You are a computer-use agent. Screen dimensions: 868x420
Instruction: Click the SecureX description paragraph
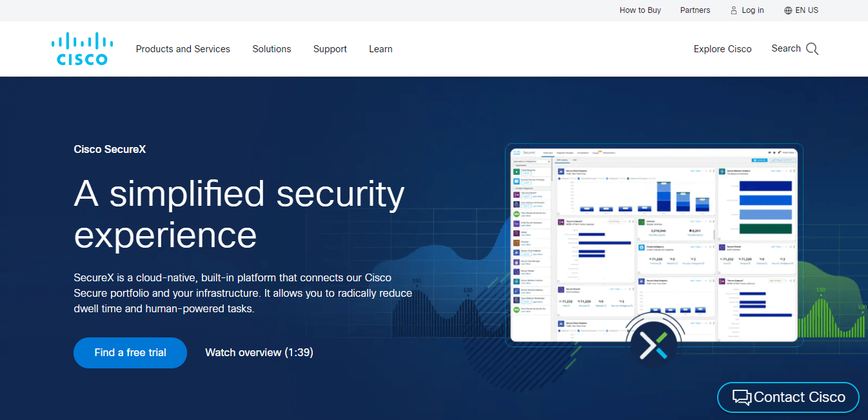243,293
